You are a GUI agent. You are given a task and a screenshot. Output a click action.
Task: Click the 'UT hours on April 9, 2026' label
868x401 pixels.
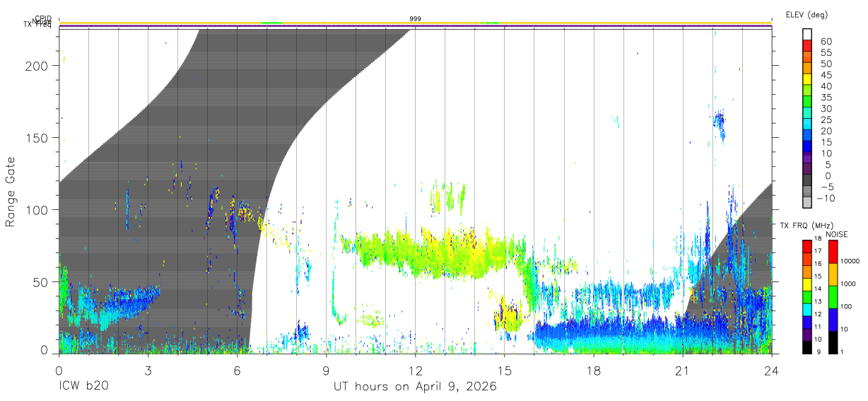416,387
